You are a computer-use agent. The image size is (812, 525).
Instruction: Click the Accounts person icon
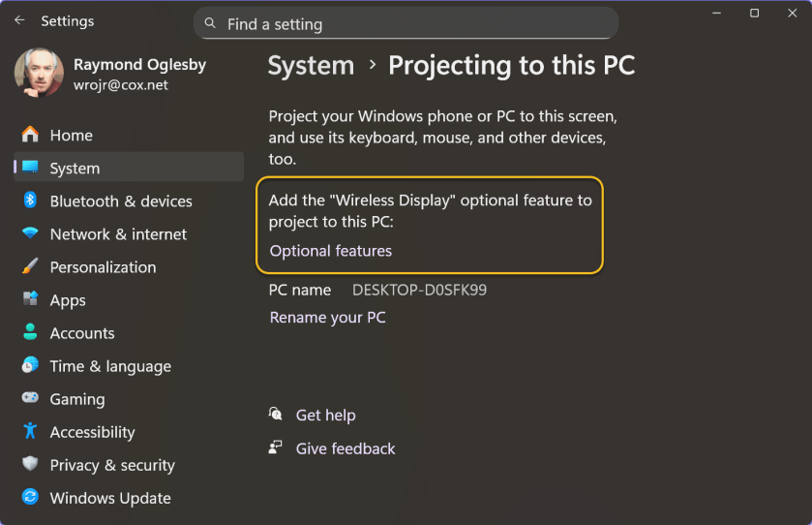30,332
